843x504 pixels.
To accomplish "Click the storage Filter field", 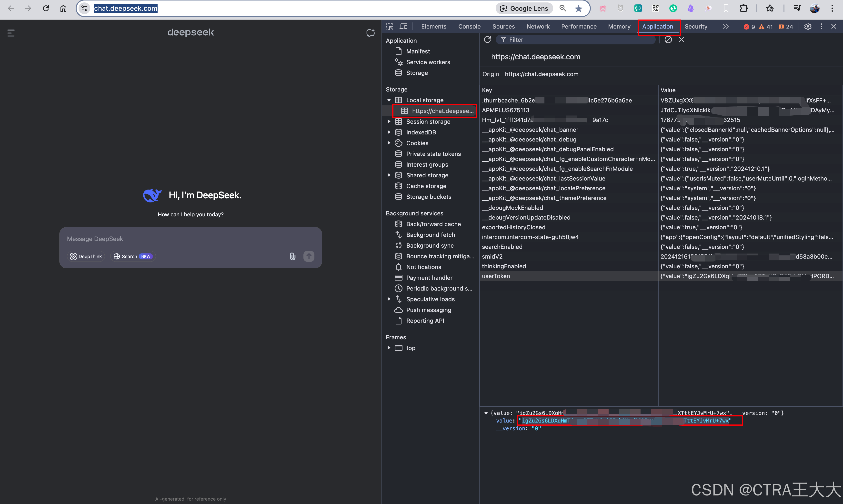I will pyautogui.click(x=575, y=40).
